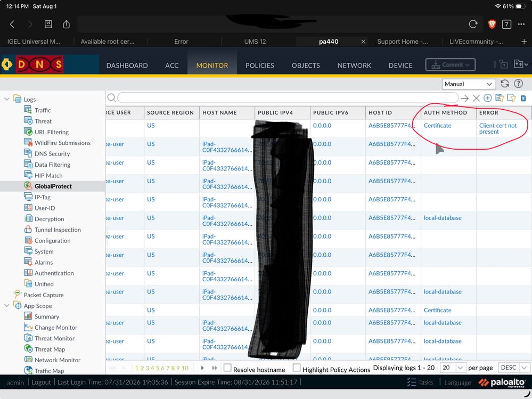The width and height of the screenshot is (532, 399).
Task: Click the Threat Map icon
Action: coord(28,349)
